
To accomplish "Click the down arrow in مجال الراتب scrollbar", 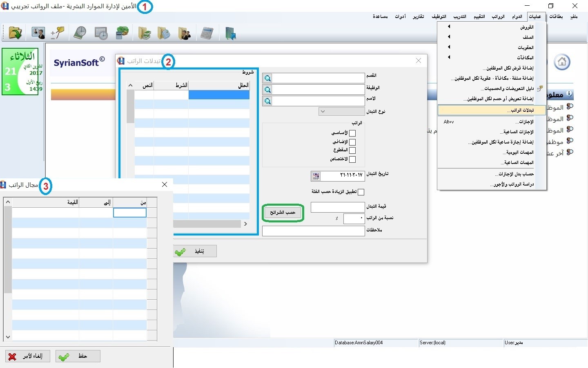I will tap(8, 337).
